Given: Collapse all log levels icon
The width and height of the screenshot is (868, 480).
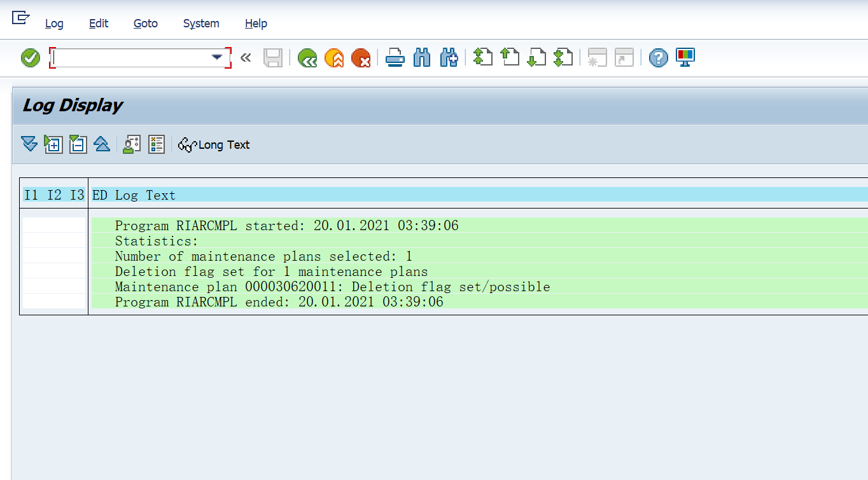Looking at the screenshot, I should pyautogui.click(x=102, y=144).
